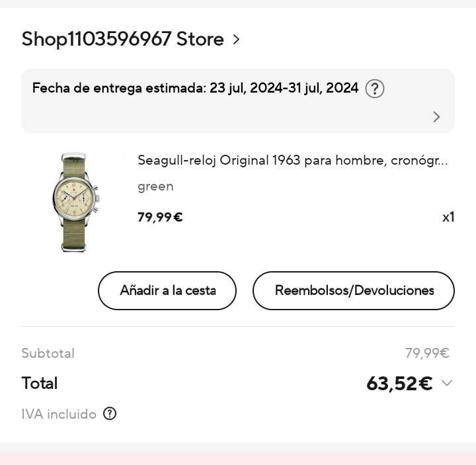Click the IVA incluido text
476x465 pixels.
pos(59,414)
